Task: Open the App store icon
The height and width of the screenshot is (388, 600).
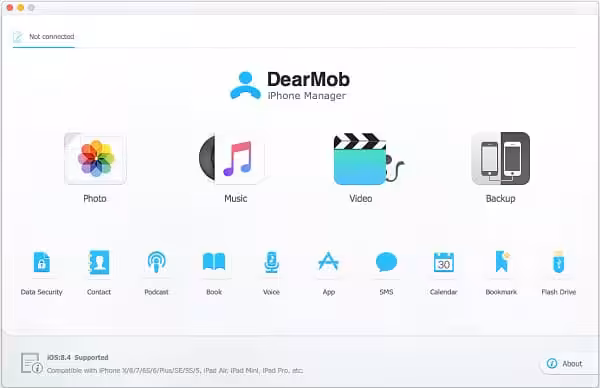Action: (x=329, y=261)
